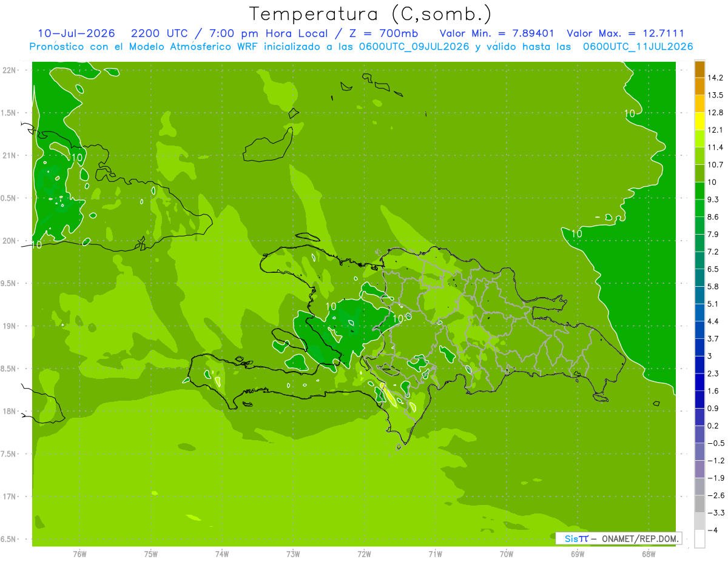Screen dimensions: 728x562
Task: Click the light green swatch between 10.7 and 11.4
Action: (699, 156)
